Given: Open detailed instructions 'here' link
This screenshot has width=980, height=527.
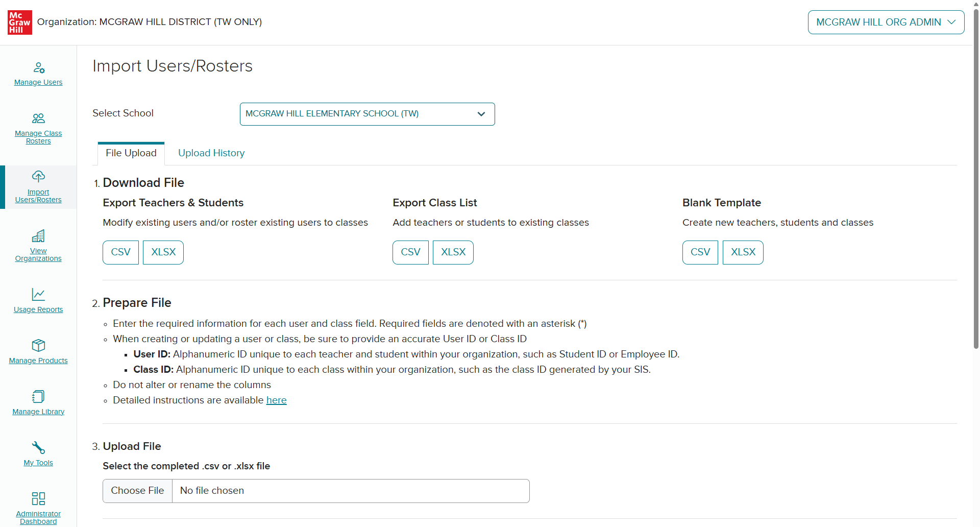Looking at the screenshot, I should (x=277, y=400).
